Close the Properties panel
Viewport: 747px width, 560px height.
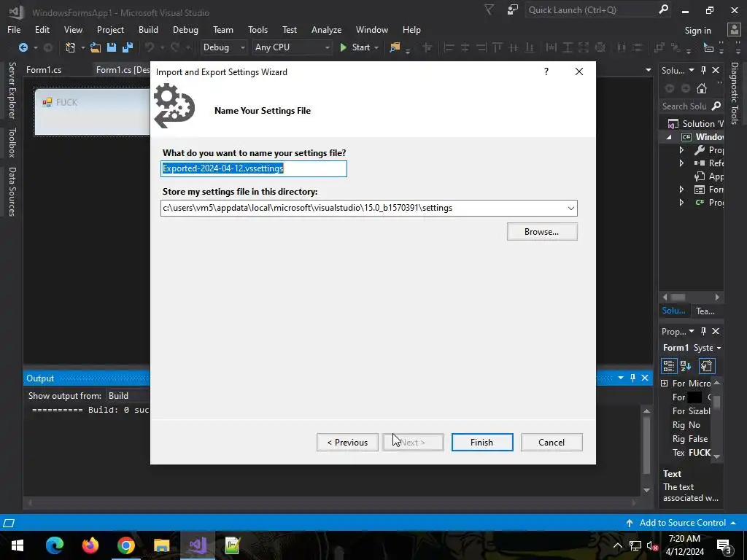(x=716, y=331)
